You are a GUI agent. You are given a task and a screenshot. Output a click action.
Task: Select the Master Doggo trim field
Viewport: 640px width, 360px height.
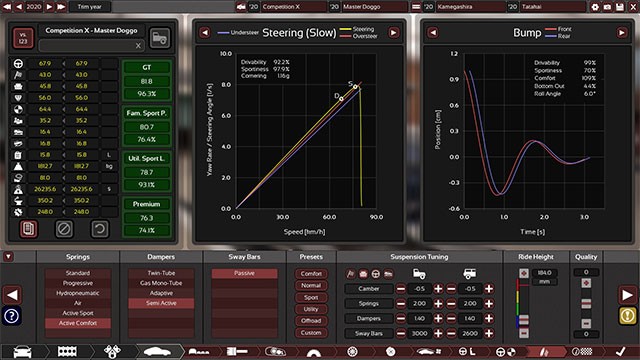374,7
